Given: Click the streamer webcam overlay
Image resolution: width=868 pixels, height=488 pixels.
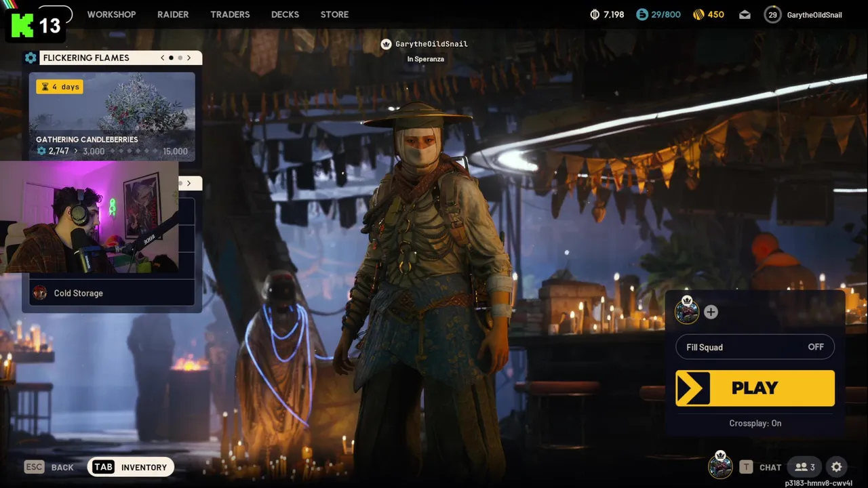Looking at the screenshot, I should click(90, 218).
